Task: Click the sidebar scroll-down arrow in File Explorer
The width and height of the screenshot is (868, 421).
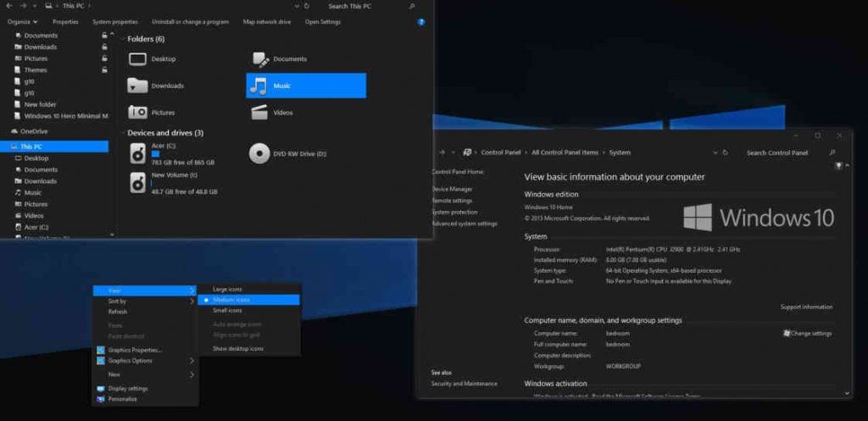Action: tap(113, 235)
